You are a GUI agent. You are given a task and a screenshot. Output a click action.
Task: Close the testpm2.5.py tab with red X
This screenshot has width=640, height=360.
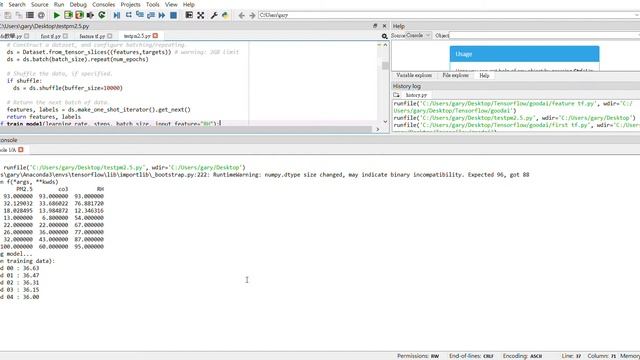[x=155, y=36]
